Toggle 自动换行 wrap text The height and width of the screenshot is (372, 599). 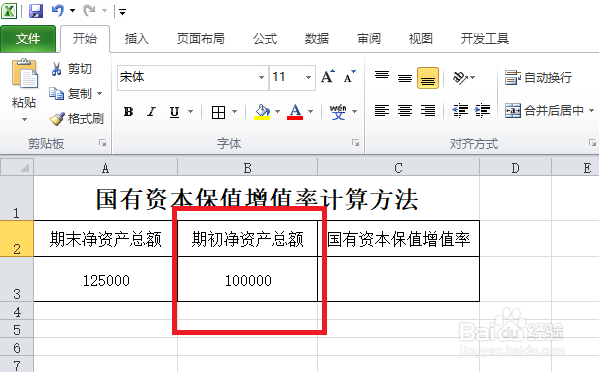(538, 78)
